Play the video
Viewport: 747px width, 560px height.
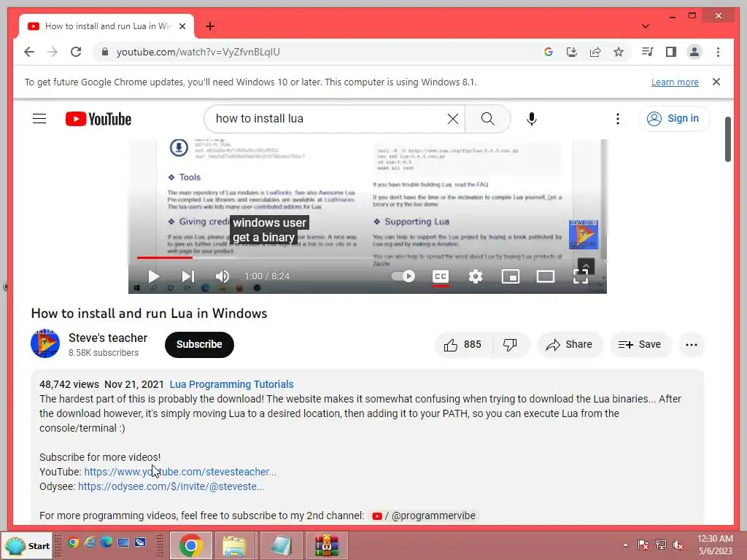[x=153, y=276]
